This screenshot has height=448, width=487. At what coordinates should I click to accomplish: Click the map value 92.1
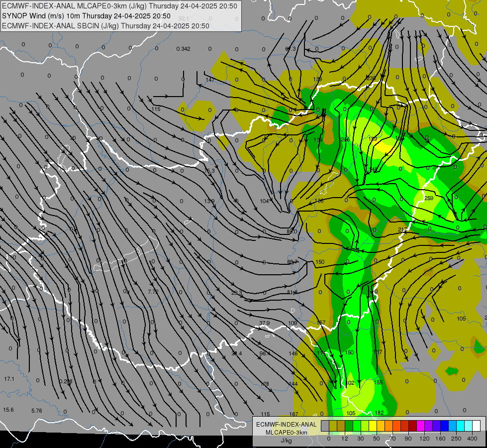pos(184,18)
